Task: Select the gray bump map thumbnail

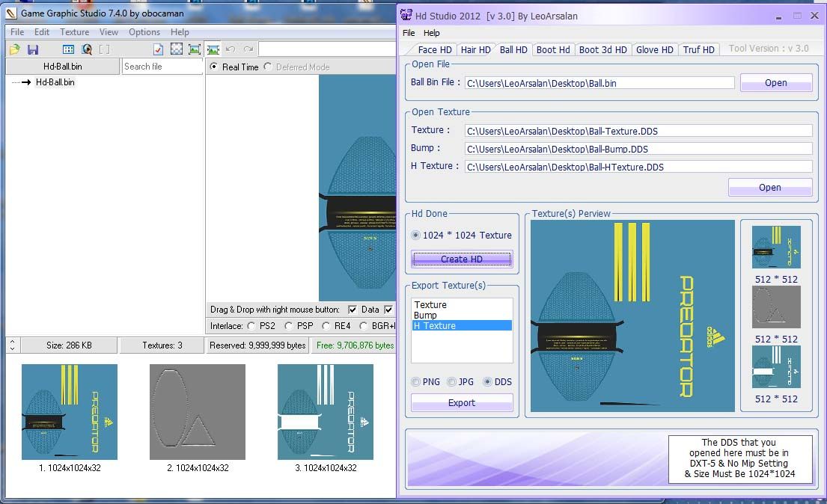Action: point(198,412)
